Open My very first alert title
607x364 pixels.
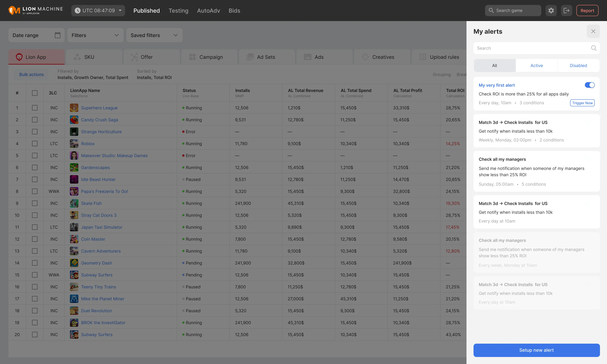pos(497,85)
